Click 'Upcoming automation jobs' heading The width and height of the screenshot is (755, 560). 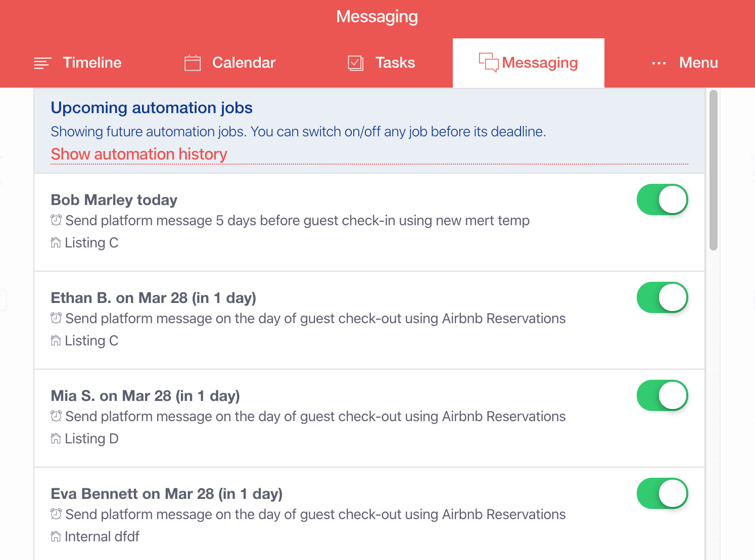[x=152, y=108]
